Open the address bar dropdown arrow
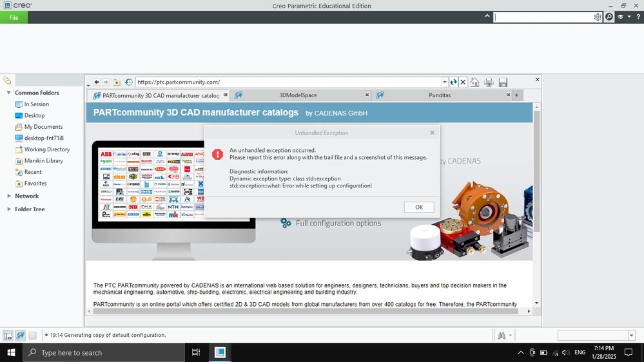Viewport: 644px width, 362px height. [x=444, y=82]
